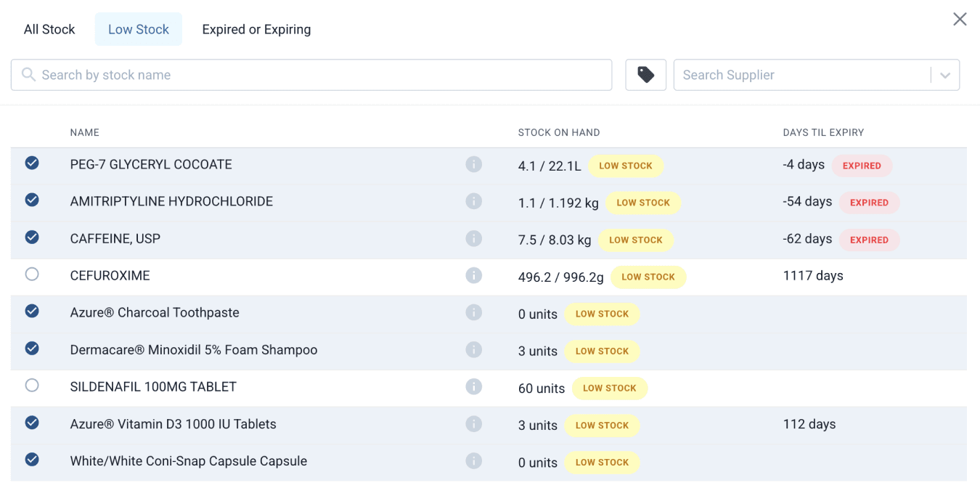The width and height of the screenshot is (980, 496).
Task: Click the 60 units stock value
Action: tap(542, 389)
